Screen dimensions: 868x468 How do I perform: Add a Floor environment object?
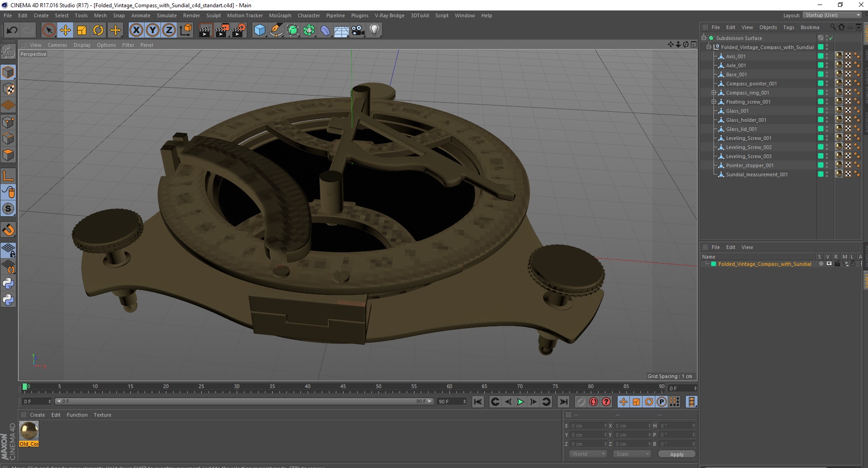click(342, 30)
